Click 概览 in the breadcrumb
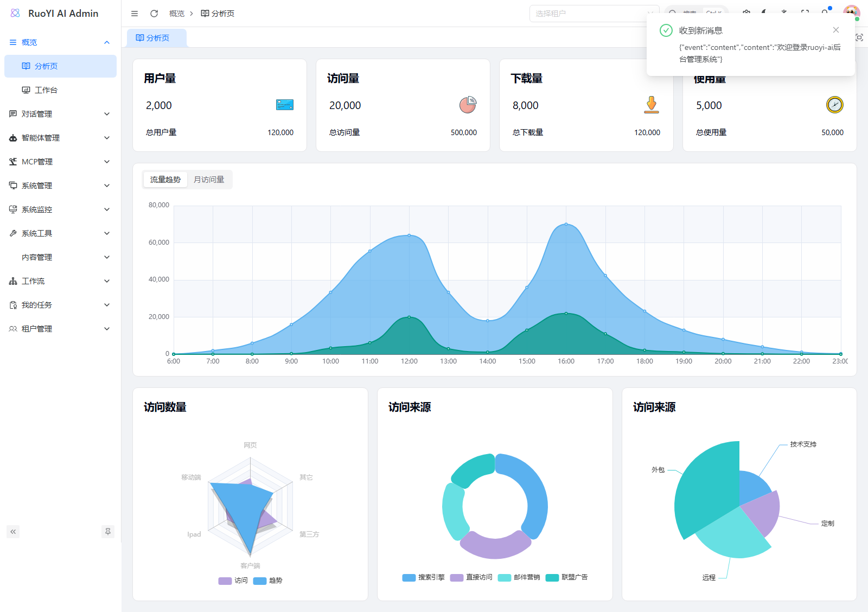868x612 pixels. 177,14
